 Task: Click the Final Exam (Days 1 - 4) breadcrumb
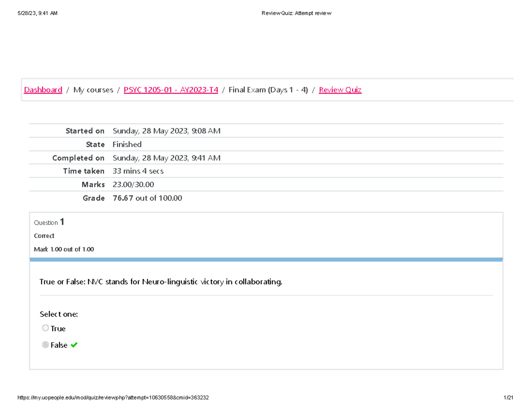(268, 90)
